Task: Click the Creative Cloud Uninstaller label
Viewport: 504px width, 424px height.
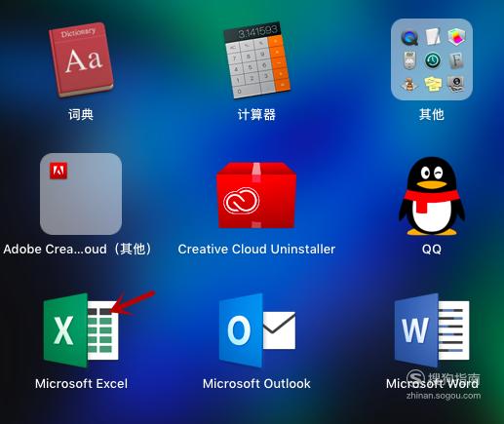Action: pyautogui.click(x=256, y=250)
